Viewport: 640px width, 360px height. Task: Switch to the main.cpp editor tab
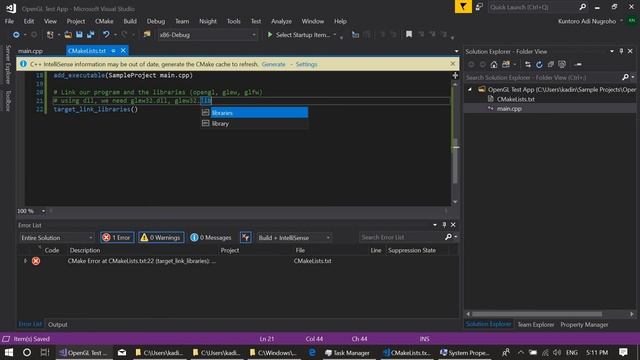pyautogui.click(x=31, y=51)
